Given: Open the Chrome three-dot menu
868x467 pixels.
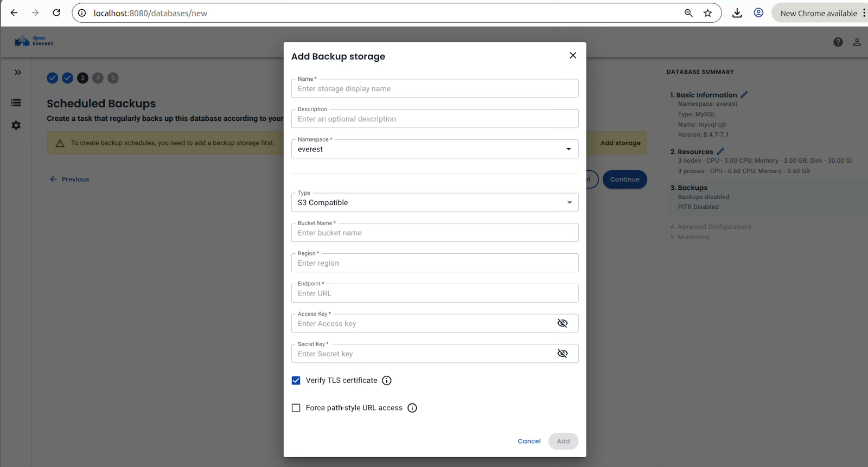Looking at the screenshot, I should click(864, 13).
